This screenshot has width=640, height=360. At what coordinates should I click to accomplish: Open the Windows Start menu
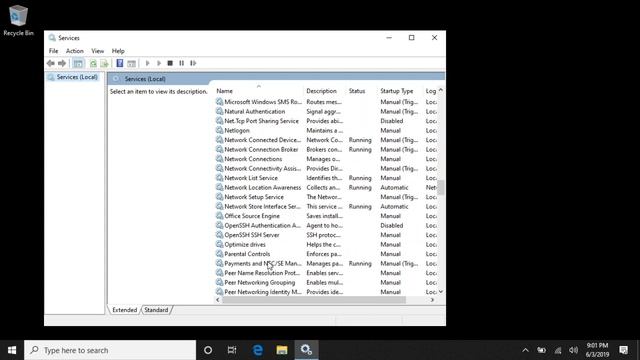[x=12, y=350]
